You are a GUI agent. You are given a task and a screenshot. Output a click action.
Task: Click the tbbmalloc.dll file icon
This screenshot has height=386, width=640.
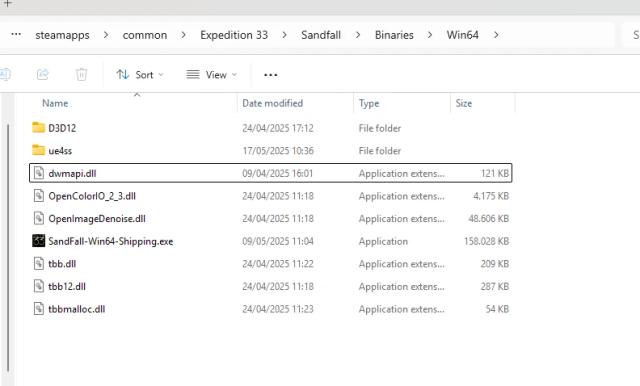coord(38,309)
